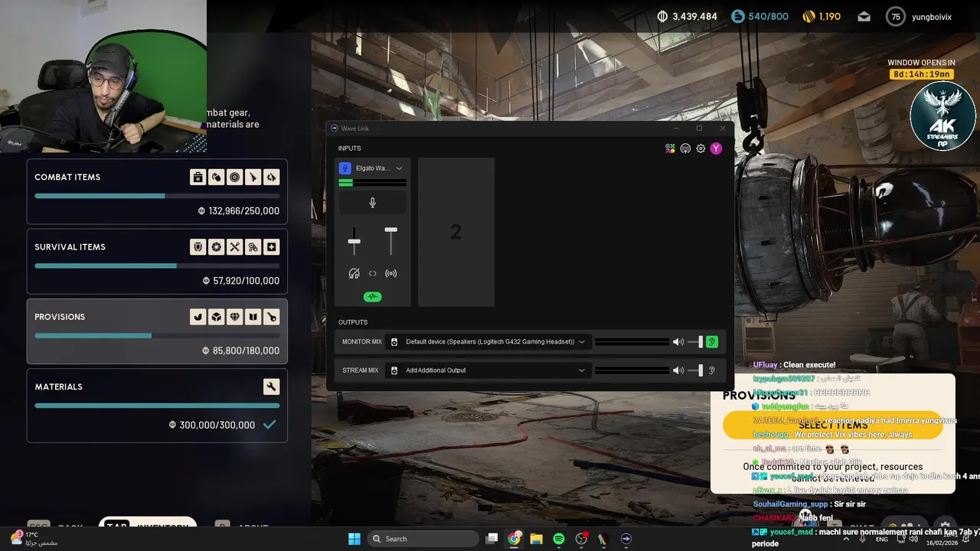Click the crossed tools icon in Survival Items

[234, 247]
